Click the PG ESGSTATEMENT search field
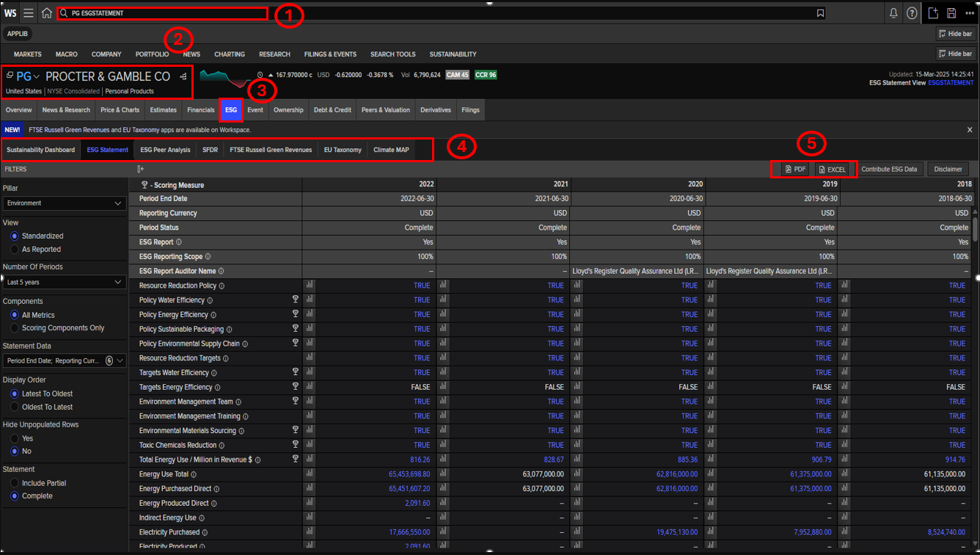 click(x=161, y=13)
